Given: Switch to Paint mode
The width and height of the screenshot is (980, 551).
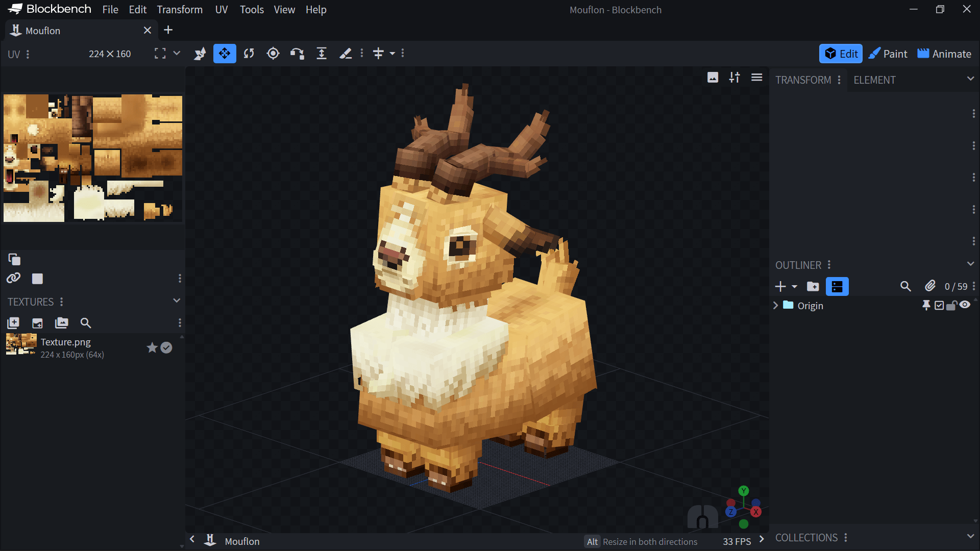Looking at the screenshot, I should 888,54.
